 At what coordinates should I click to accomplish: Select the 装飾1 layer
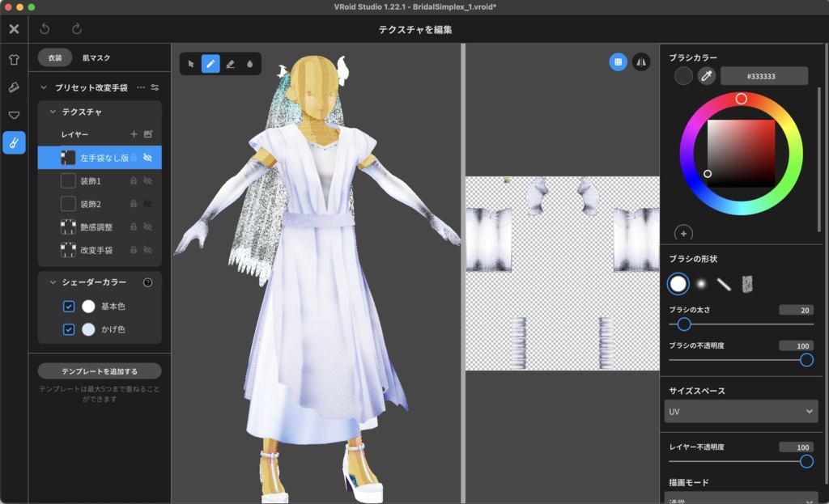click(100, 180)
